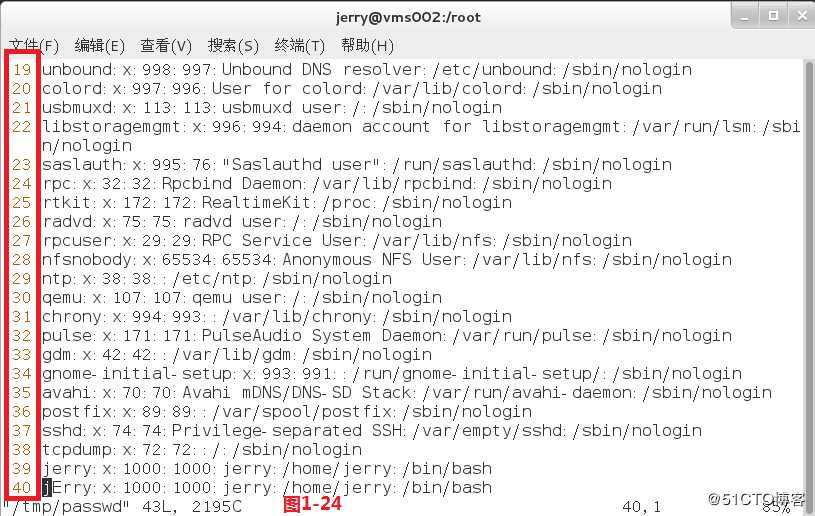The height and width of the screenshot is (516, 815).
Task: Click the line starting with colord
Action: (x=352, y=88)
